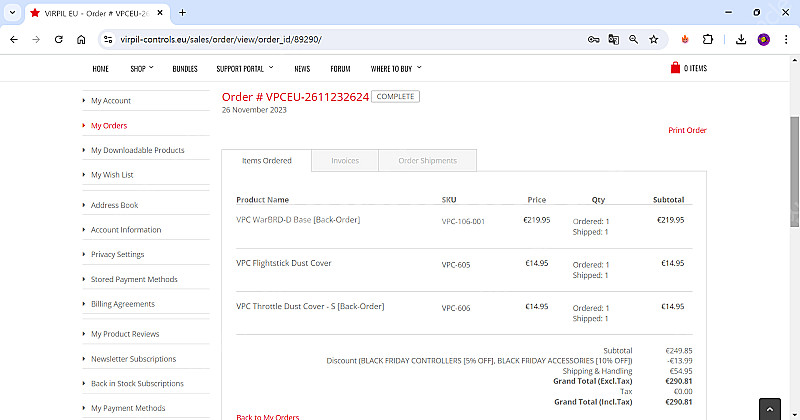Open Privacy Settings
The height and width of the screenshot is (420, 800).
coord(117,254)
